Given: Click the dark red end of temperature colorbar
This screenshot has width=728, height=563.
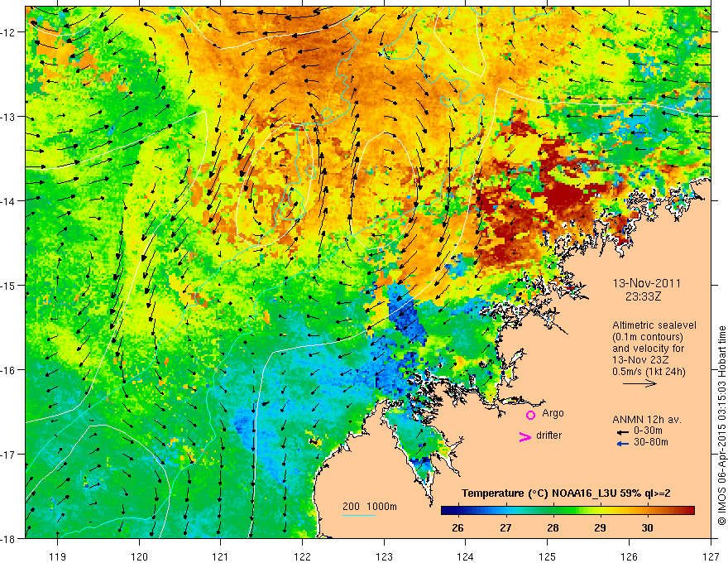Looking at the screenshot, I should coord(689,511).
